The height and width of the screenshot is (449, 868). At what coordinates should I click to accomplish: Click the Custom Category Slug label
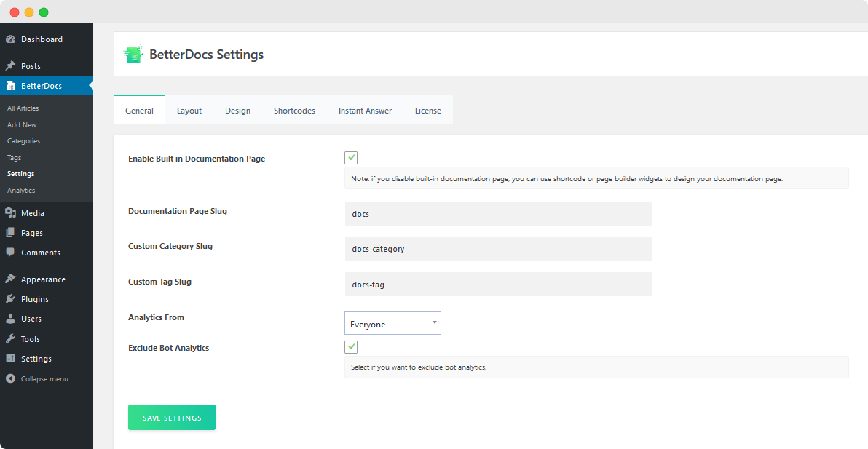tap(170, 246)
